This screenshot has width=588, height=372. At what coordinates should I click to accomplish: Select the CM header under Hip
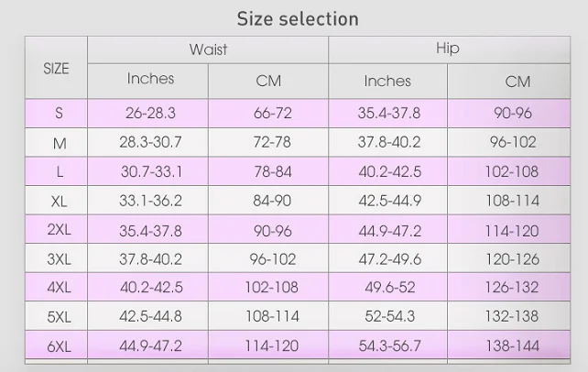[517, 82]
